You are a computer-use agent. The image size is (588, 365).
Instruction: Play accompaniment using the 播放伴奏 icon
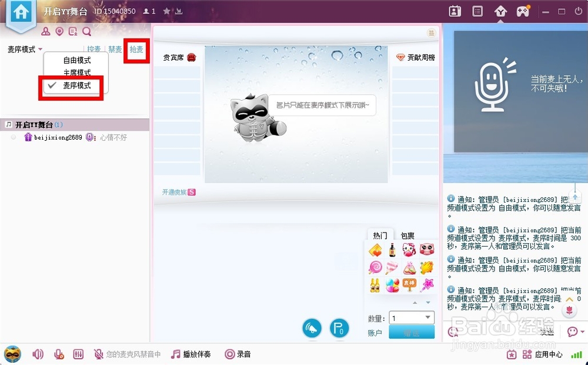coord(176,354)
